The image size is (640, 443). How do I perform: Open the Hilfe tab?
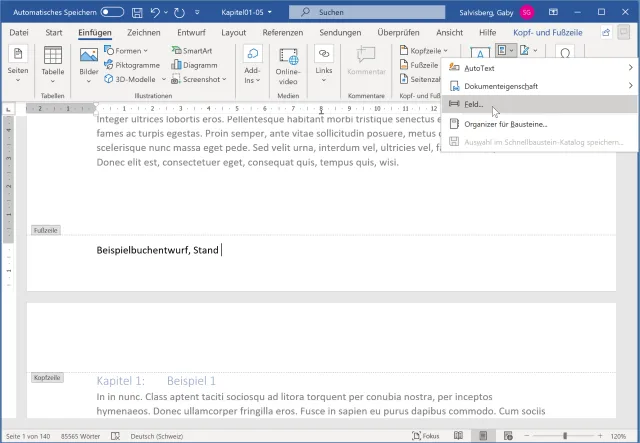click(487, 32)
